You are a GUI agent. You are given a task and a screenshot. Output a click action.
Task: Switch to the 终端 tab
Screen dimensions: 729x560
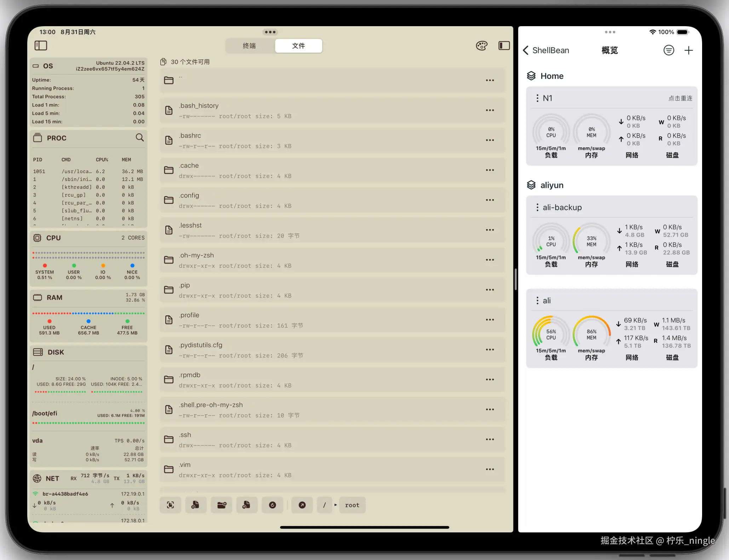pyautogui.click(x=249, y=46)
